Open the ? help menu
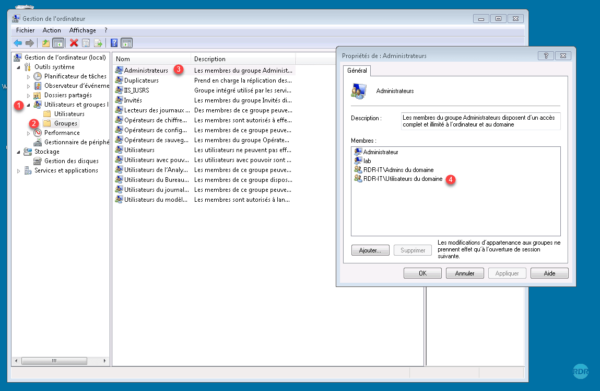600x391 pixels. click(106, 30)
